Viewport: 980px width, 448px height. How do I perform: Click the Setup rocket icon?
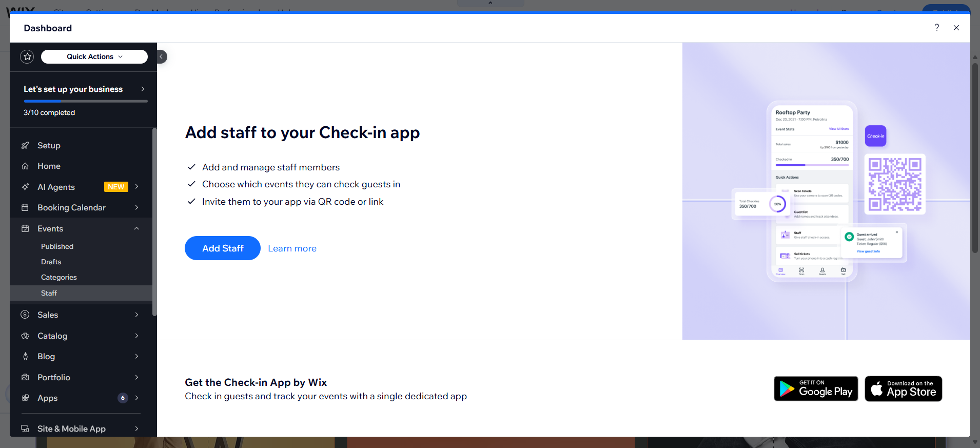tap(25, 145)
